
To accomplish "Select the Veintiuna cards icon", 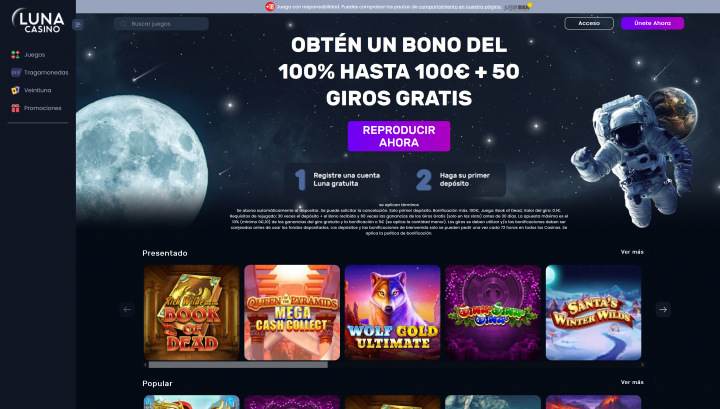I will point(16,90).
